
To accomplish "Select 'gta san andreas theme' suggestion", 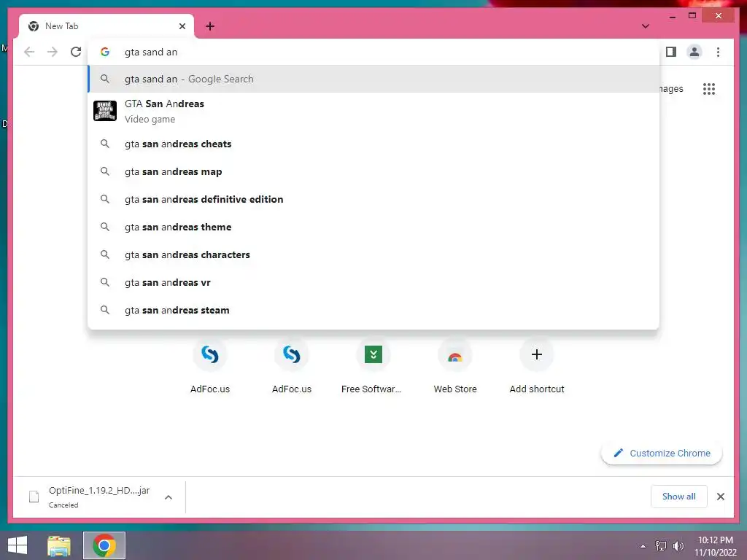I will 373,227.
